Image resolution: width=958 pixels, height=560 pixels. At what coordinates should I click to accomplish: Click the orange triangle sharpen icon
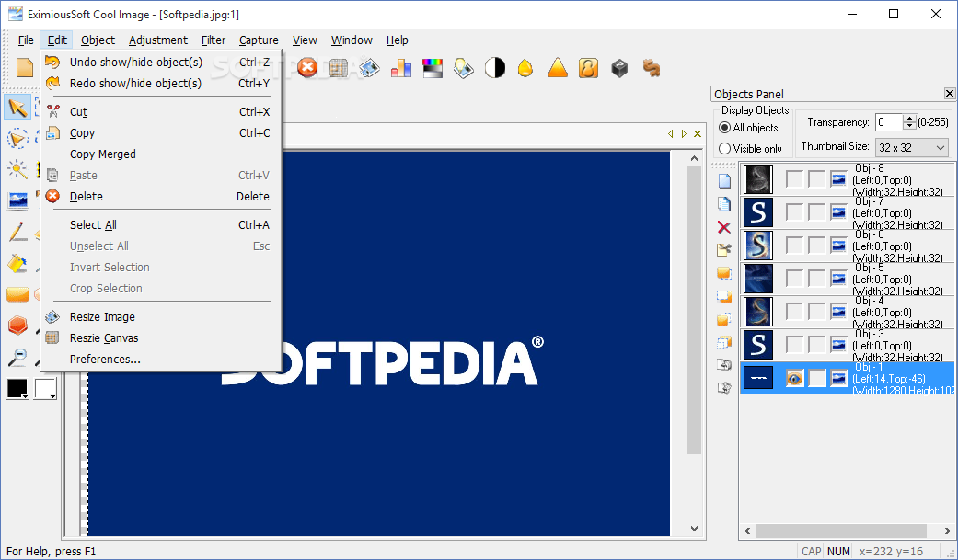pyautogui.click(x=557, y=68)
